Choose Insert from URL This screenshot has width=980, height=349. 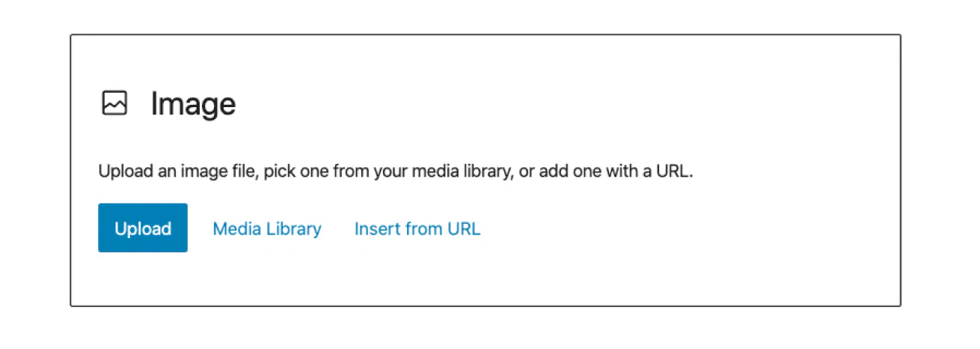point(417,228)
